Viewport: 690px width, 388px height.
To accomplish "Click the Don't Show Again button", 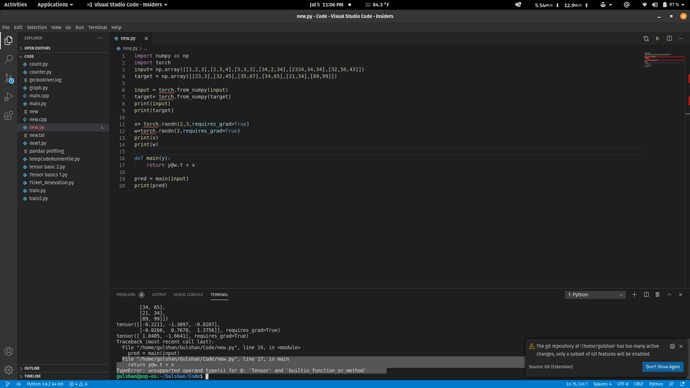I will click(662, 366).
